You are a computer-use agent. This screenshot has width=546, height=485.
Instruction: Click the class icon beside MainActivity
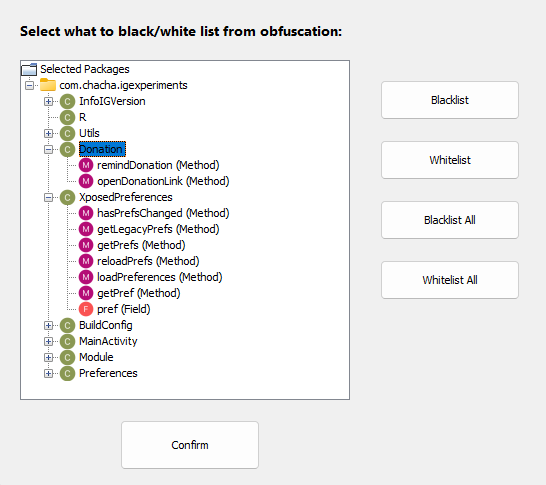67,341
